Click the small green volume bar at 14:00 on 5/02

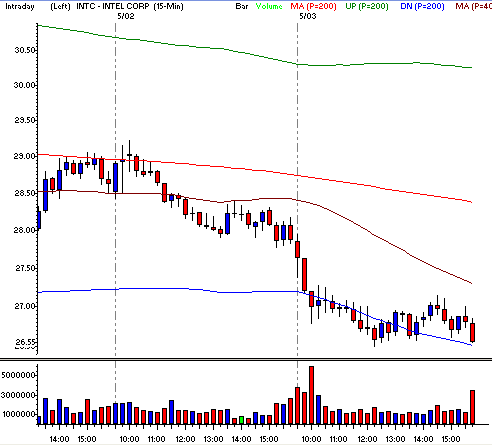click(241, 420)
